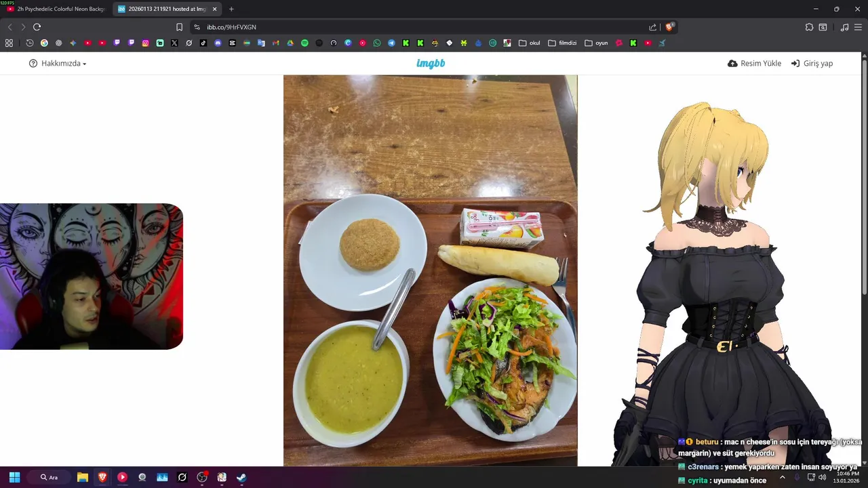
Task: Open the sidebar panel icon
Action: [823, 27]
